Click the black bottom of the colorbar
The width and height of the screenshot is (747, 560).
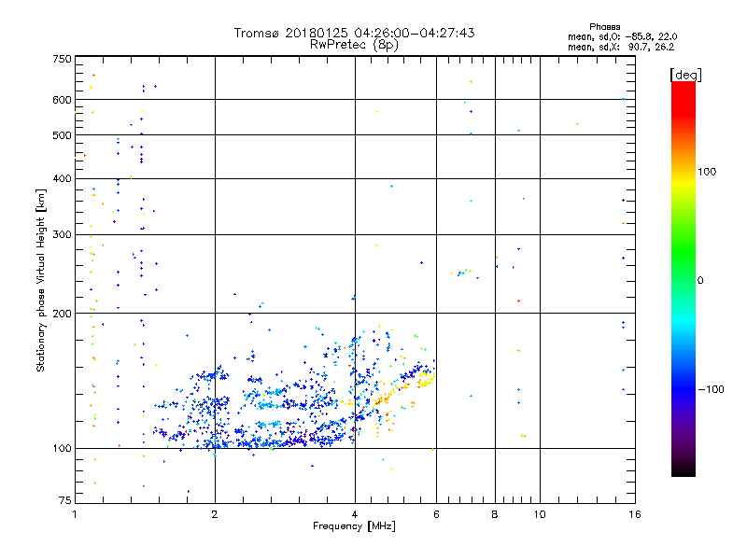point(684,469)
